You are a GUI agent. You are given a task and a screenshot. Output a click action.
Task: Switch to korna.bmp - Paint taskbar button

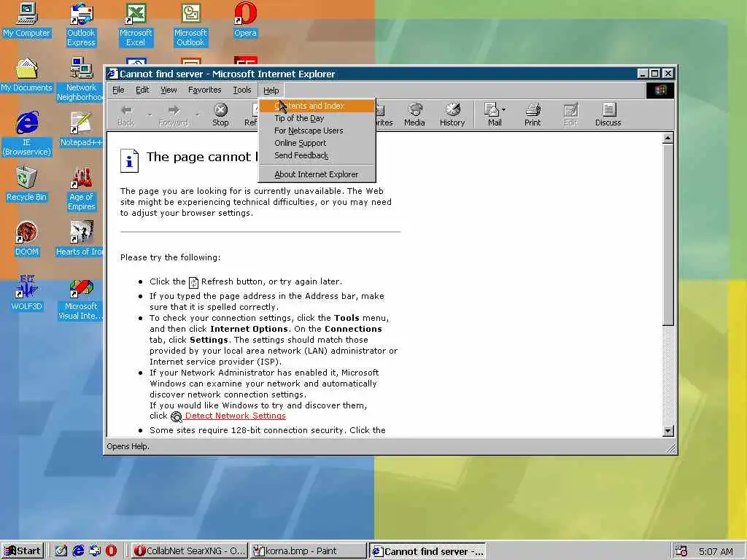[308, 551]
